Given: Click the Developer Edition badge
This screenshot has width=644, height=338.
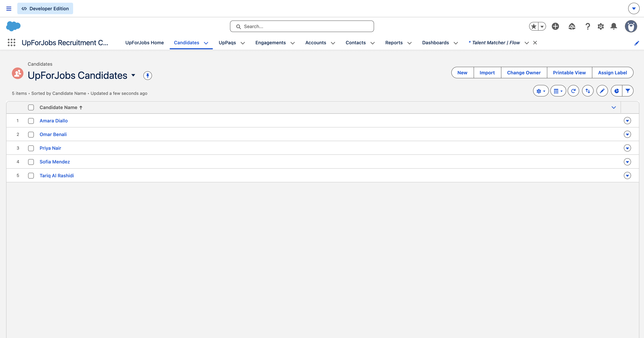Looking at the screenshot, I should (x=45, y=8).
